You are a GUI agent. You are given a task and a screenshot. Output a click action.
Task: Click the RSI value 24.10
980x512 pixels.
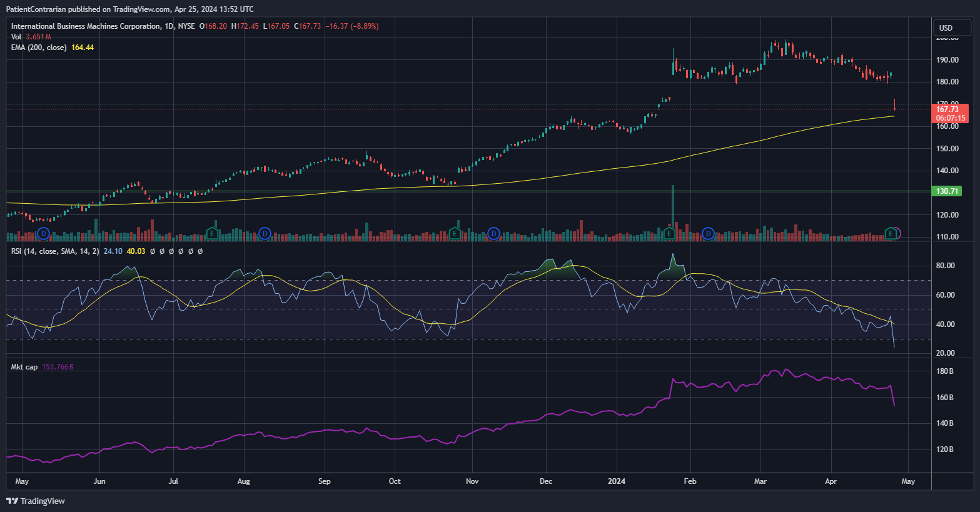[x=113, y=251]
